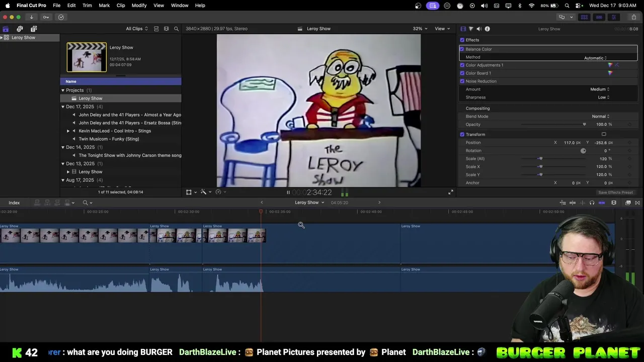Change Balance Color Method Automatic dropdown
The width and height of the screenshot is (644, 362).
(596, 58)
